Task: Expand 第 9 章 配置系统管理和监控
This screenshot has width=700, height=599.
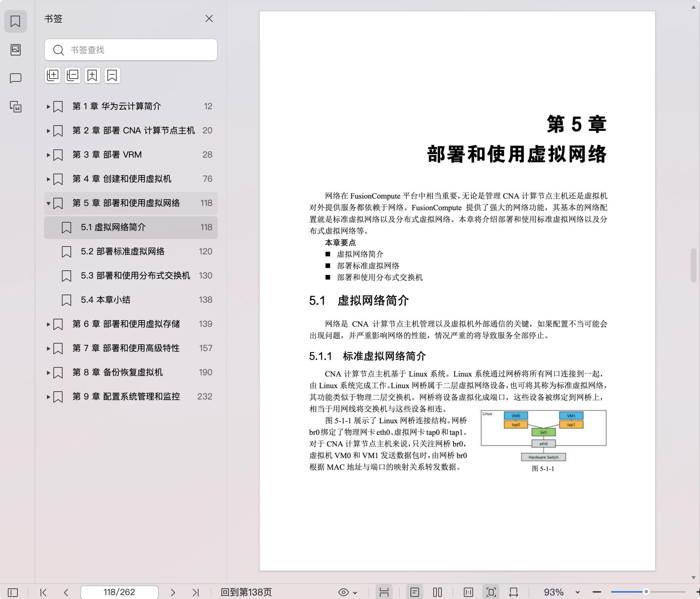Action: pyautogui.click(x=48, y=397)
